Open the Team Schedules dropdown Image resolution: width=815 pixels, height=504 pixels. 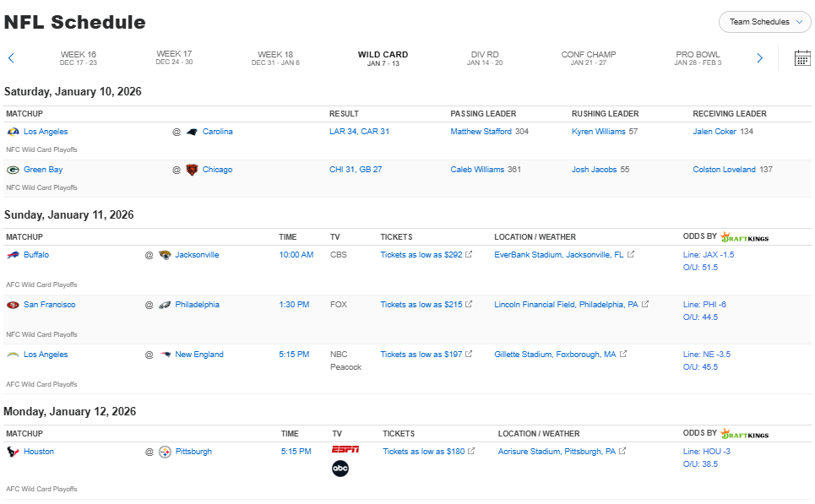click(x=763, y=21)
